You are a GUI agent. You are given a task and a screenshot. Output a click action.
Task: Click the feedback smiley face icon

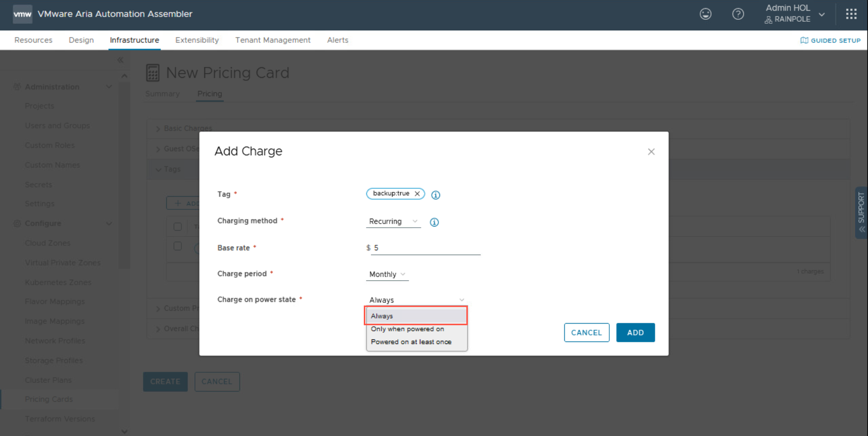pyautogui.click(x=705, y=14)
